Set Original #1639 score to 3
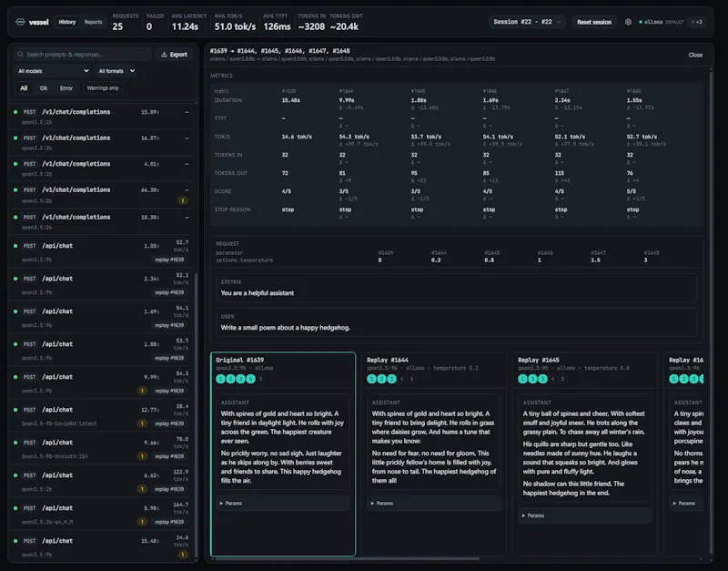Screen dimensions: 728x571 (x=240, y=379)
